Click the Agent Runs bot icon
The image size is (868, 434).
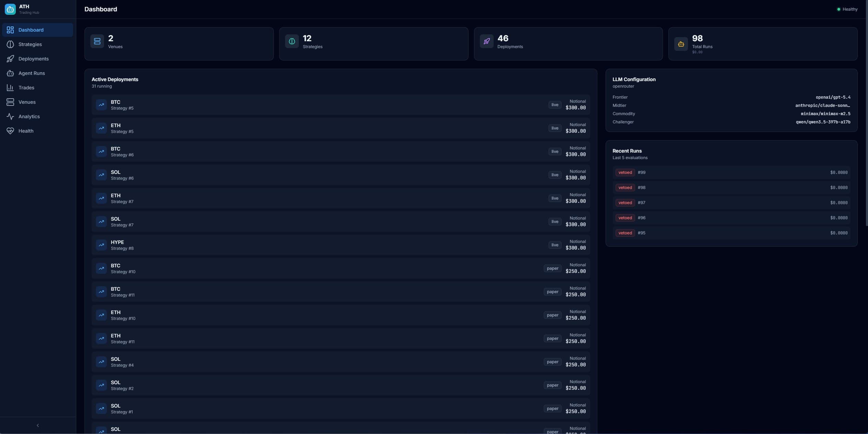click(x=10, y=73)
